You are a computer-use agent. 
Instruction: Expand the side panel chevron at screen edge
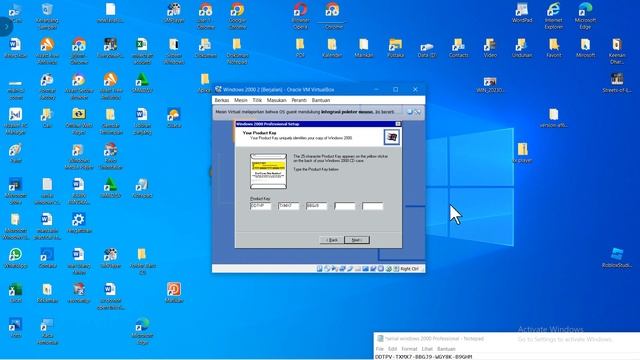point(6,27)
